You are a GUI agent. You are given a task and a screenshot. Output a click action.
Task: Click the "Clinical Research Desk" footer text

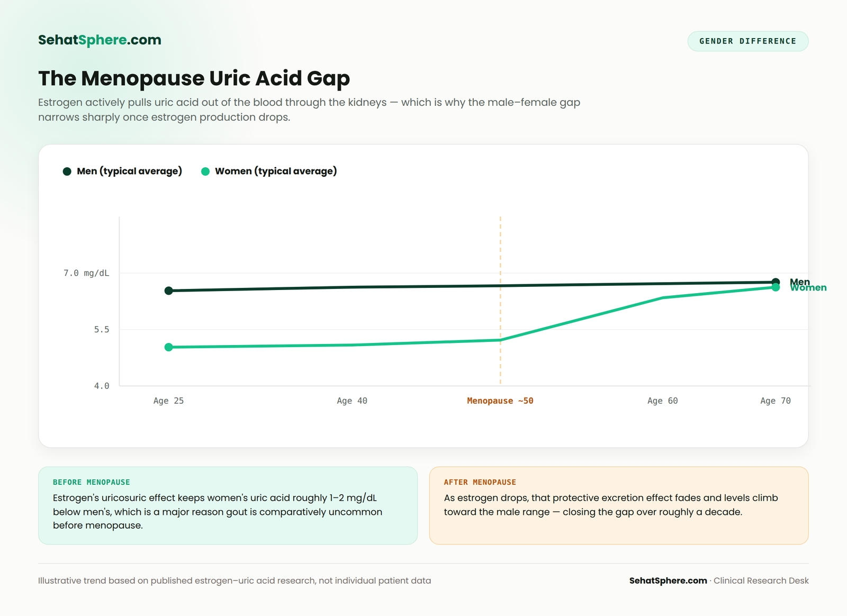[761, 581]
